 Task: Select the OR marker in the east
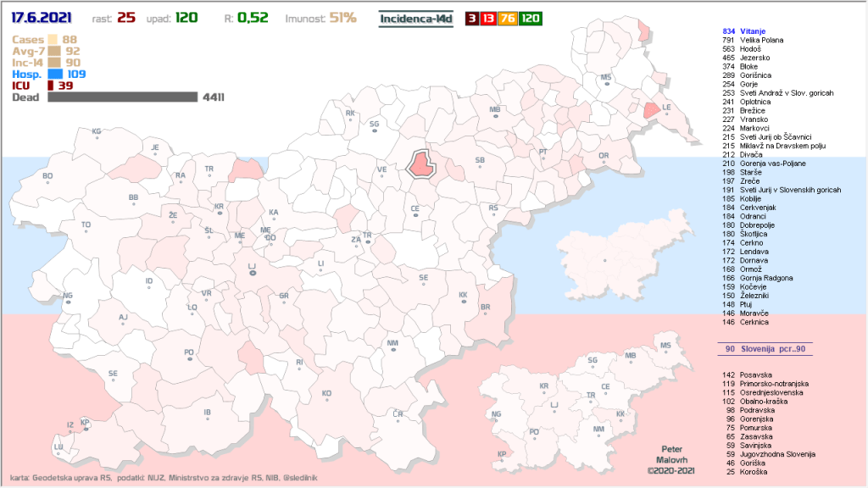coord(604,159)
